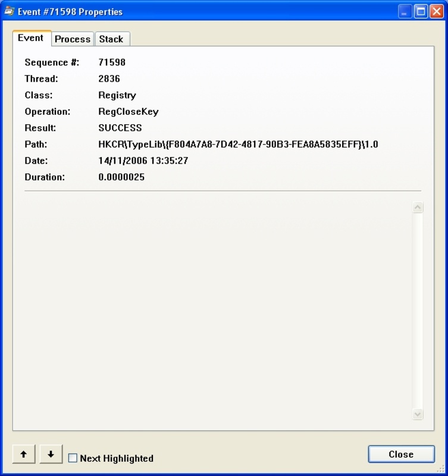The width and height of the screenshot is (448, 476).
Task: Click the class value Registry
Action: click(117, 95)
